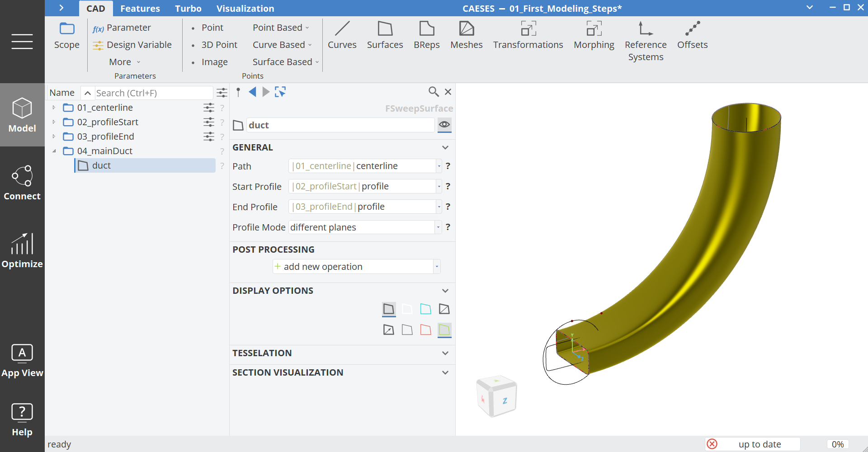
Task: Toggle visibility of the duct surface
Action: (444, 125)
